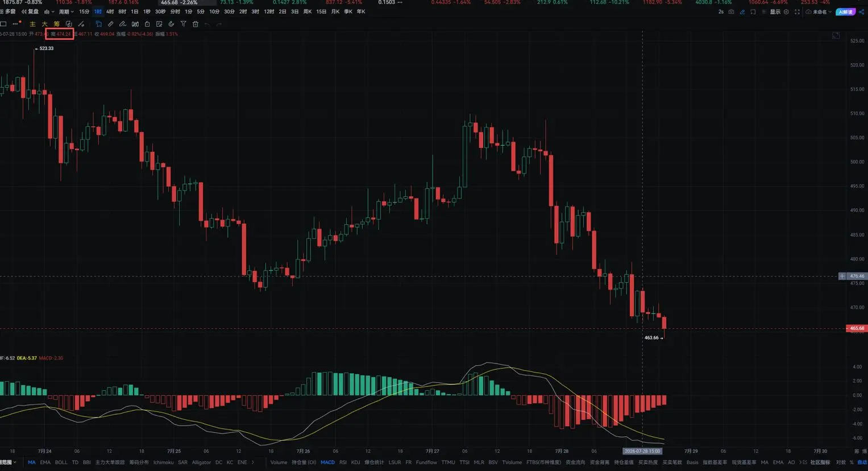
Task: Expand main indicator list chevron after ENE
Action: [253, 462]
